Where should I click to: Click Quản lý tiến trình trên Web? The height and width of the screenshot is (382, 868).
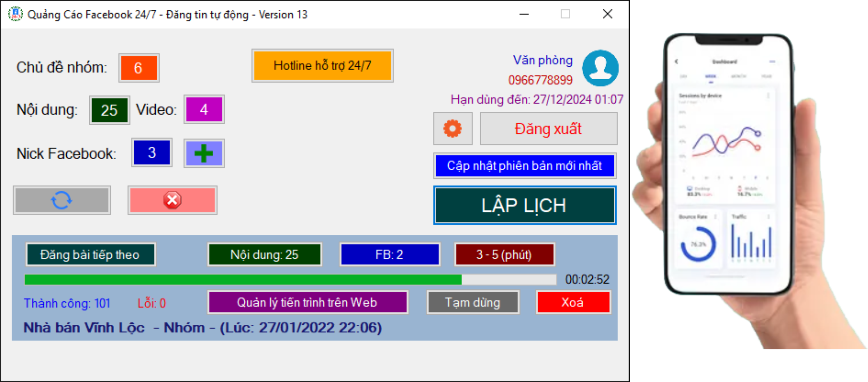click(308, 302)
